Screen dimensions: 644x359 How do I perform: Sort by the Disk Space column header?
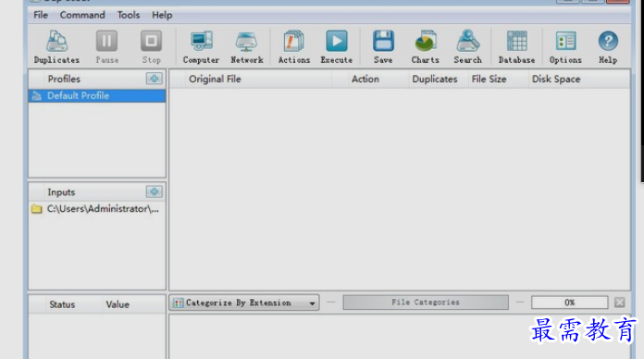click(579, 79)
